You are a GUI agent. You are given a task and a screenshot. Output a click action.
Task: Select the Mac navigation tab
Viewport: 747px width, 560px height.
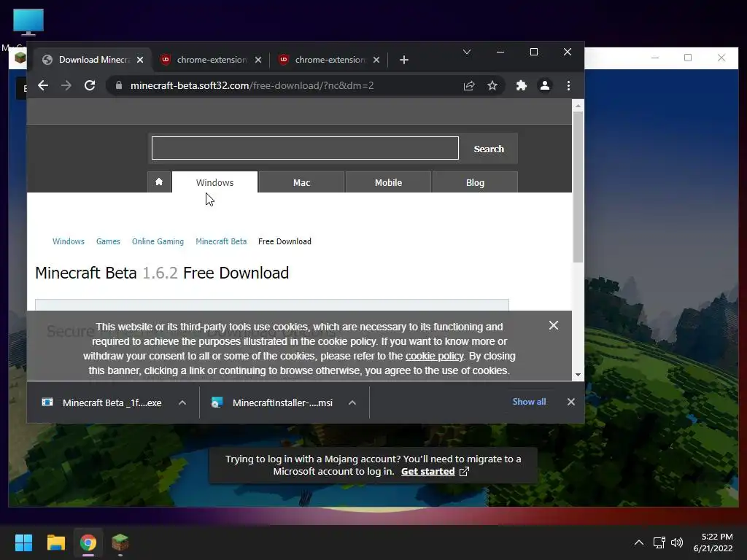[301, 182]
